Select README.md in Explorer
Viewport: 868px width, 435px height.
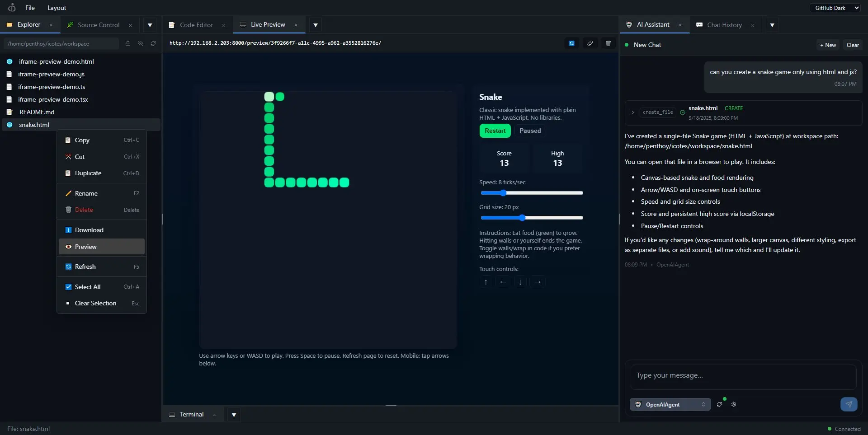(81, 112)
